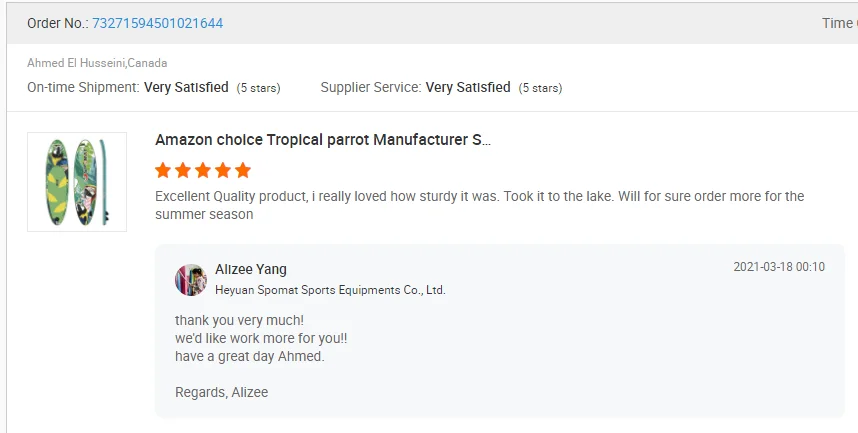The image size is (858, 433).
Task: Click the Alizee Yang name
Action: (251, 269)
